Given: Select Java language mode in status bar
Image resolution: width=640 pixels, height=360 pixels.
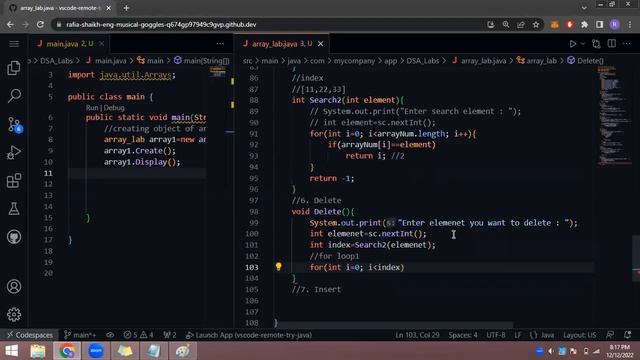Looking at the screenshot, I should tap(542, 335).
